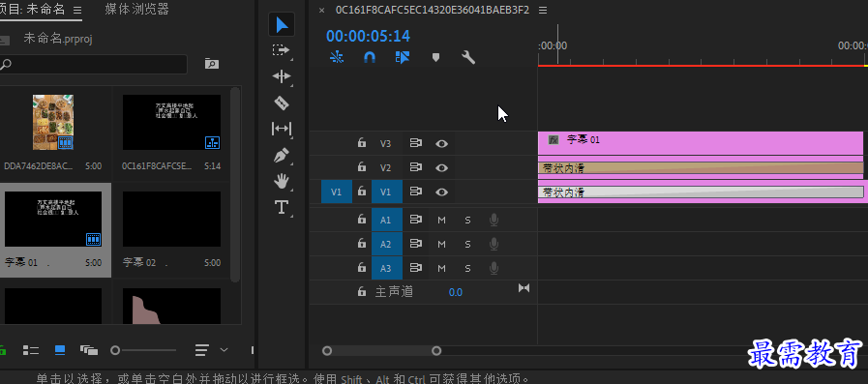
Task: Mute audio track A3
Action: click(442, 268)
